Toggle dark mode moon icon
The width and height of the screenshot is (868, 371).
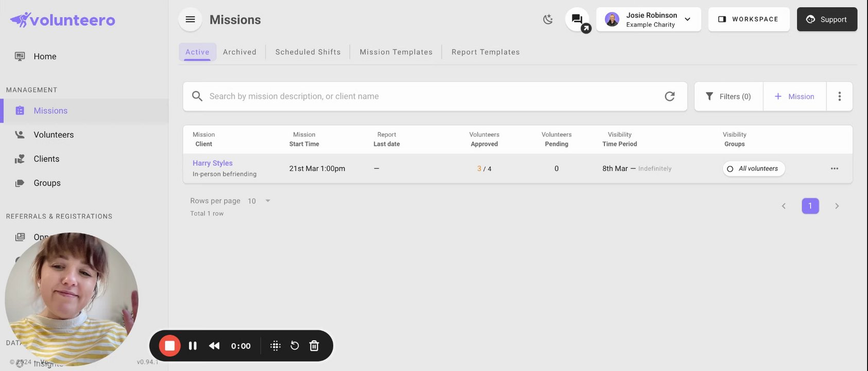click(548, 20)
